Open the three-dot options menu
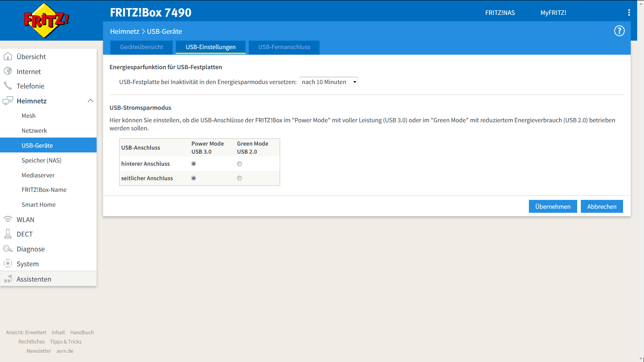The width and height of the screenshot is (644, 362). pyautogui.click(x=629, y=12)
